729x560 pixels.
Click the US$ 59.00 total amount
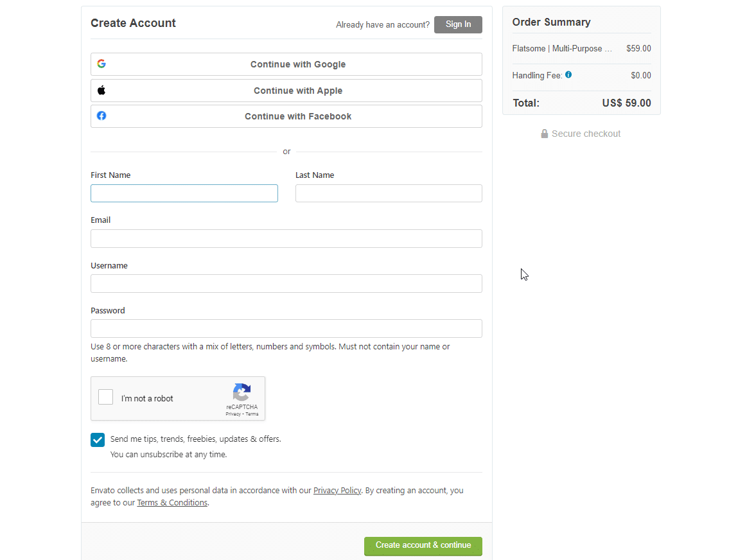(x=626, y=103)
